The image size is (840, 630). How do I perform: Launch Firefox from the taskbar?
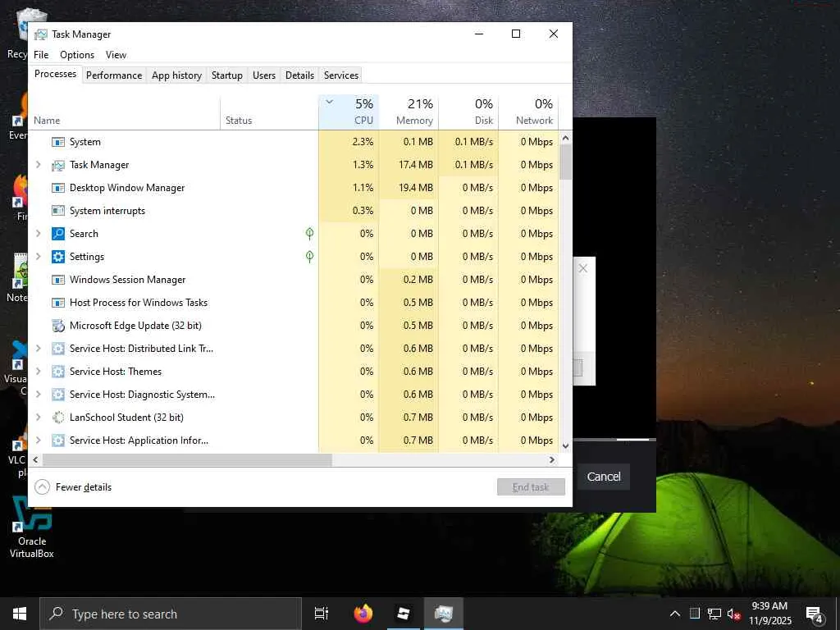(363, 614)
